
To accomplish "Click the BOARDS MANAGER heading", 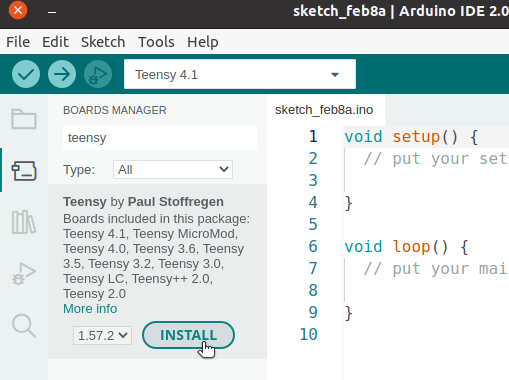I will click(115, 110).
